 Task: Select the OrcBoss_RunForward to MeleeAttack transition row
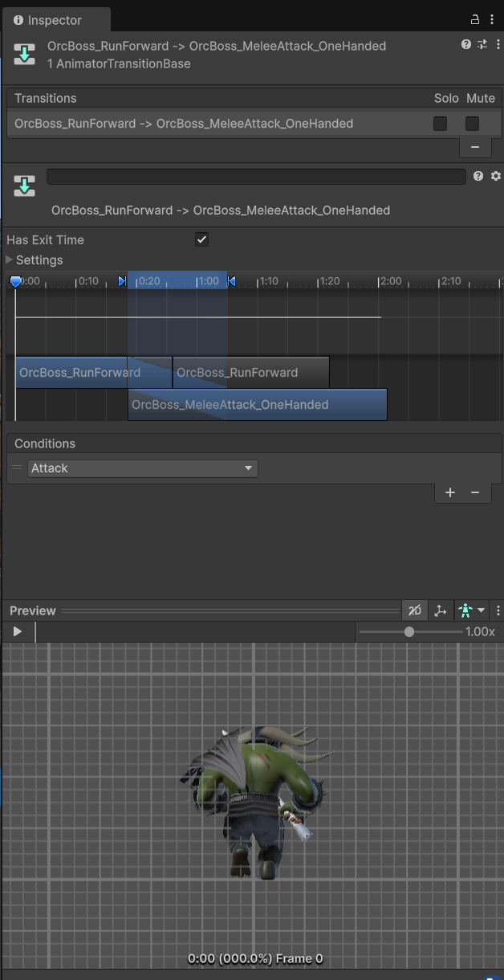coord(184,124)
